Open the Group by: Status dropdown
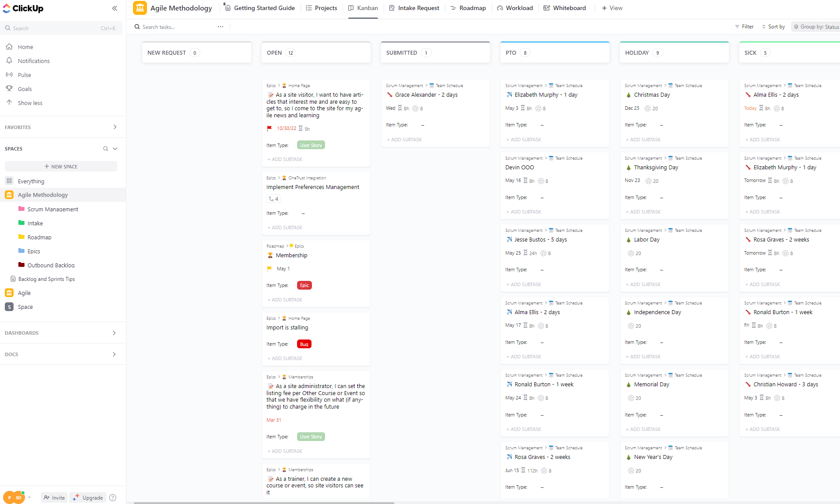The height and width of the screenshot is (504, 840). click(816, 27)
